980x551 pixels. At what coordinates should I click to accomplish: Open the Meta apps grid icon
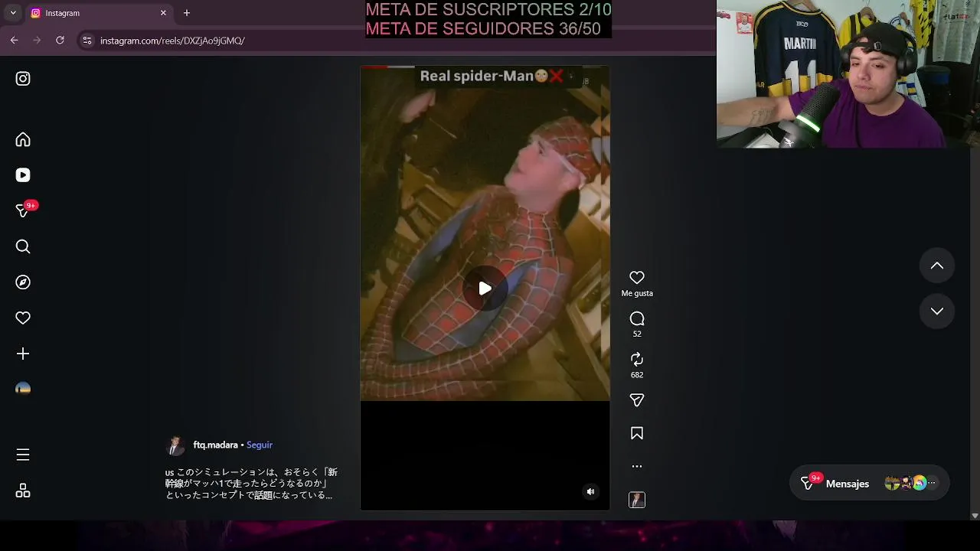23,491
